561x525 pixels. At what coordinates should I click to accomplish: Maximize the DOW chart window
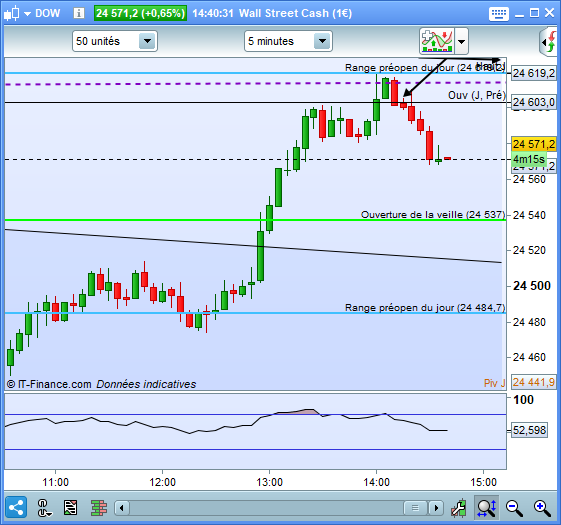535,13
